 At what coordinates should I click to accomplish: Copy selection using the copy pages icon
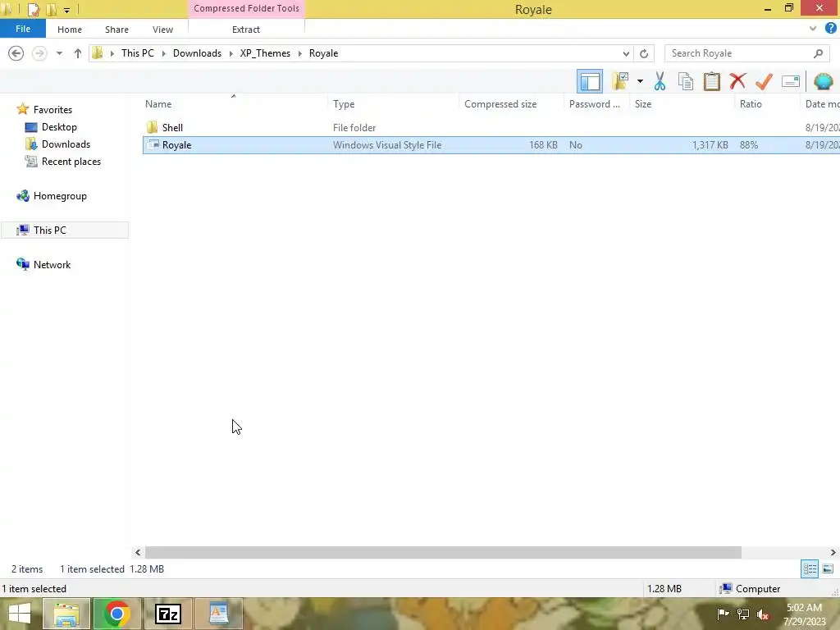tap(686, 81)
